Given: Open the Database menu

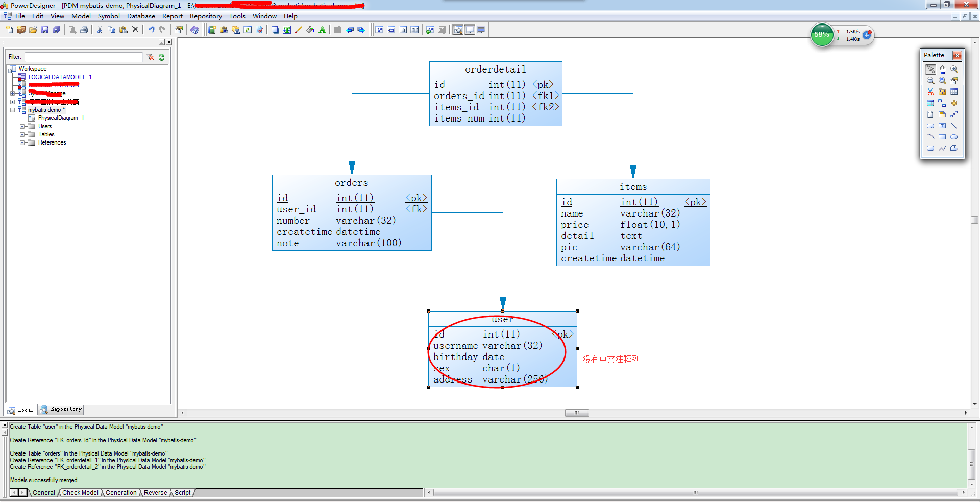Looking at the screenshot, I should pos(141,16).
